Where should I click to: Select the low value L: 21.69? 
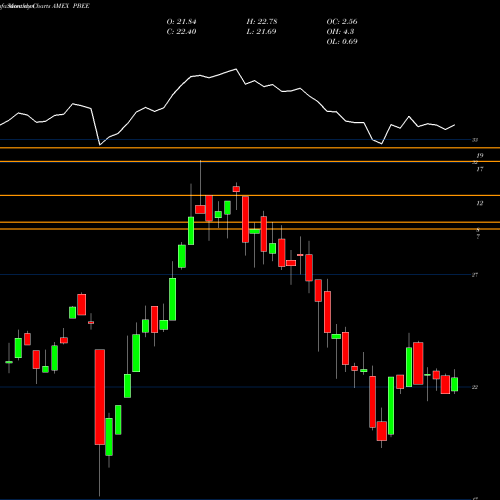click(x=261, y=32)
